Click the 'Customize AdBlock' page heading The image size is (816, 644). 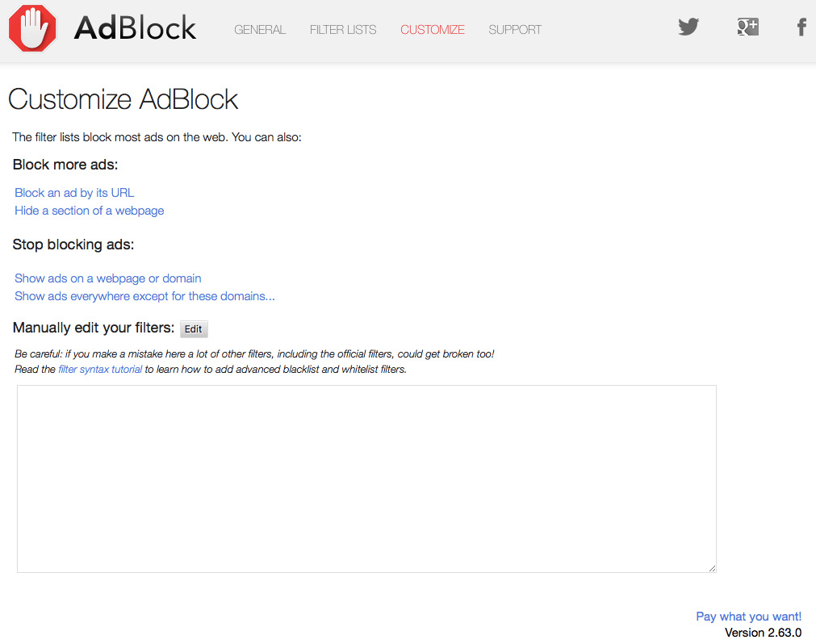tap(123, 99)
